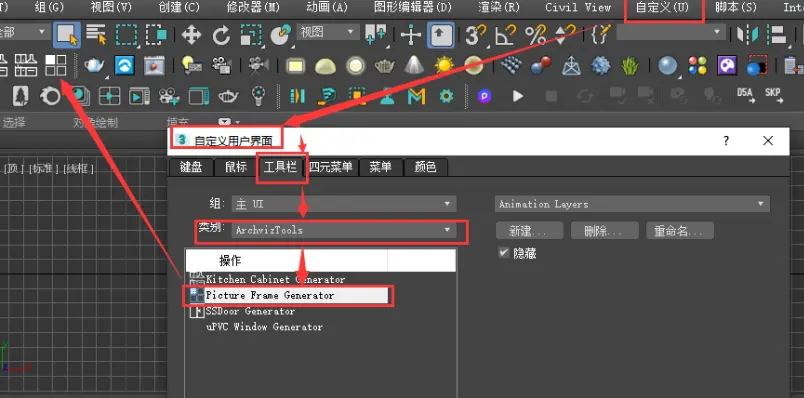Screen dimensions: 804x398
Task: Click the glowing sphere light icon
Action: 355,66
